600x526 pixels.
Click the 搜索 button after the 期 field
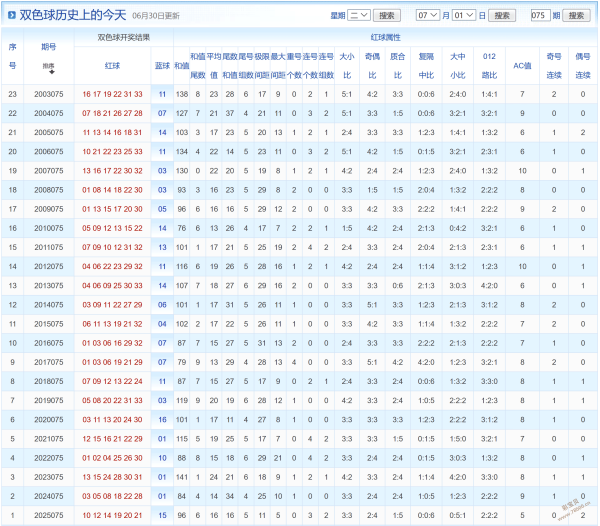coord(576,15)
